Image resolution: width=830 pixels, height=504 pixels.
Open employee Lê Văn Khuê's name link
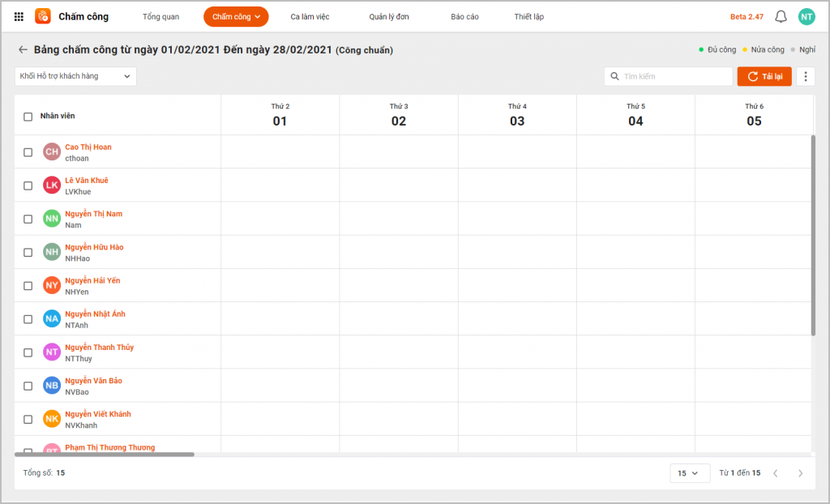pyautogui.click(x=87, y=181)
